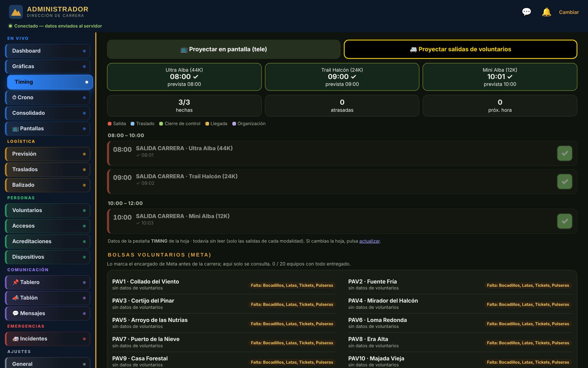Toggle done check for Mini Alba salida

(564, 221)
